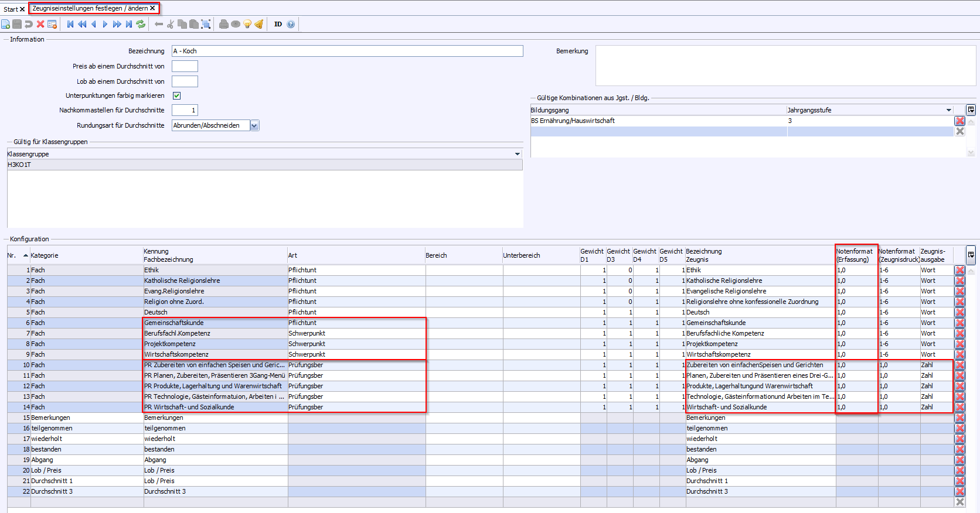
Task: Click the red X delete toolbar icon
Action: pos(40,24)
